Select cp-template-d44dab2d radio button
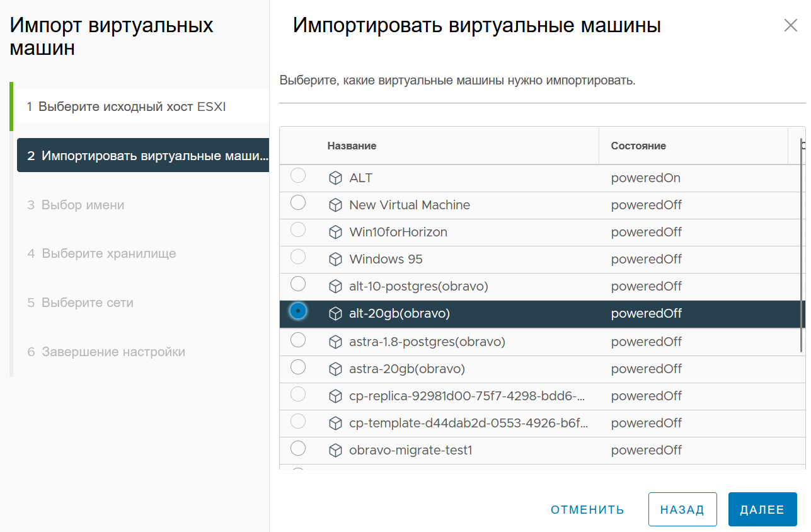The height and width of the screenshot is (532, 811). (x=298, y=421)
